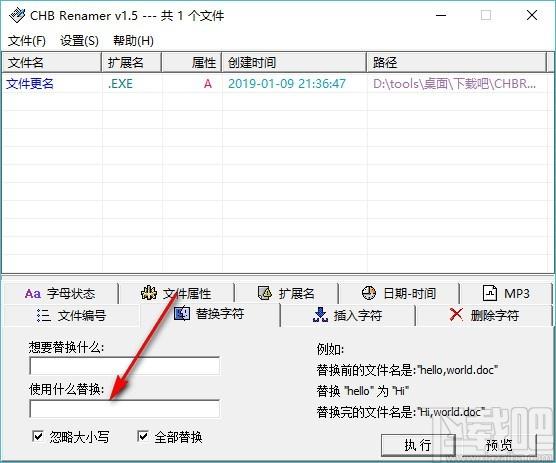Click the 2019-01-09 21:36:47 creation time cell
This screenshot has height=463, width=556.
click(x=287, y=84)
